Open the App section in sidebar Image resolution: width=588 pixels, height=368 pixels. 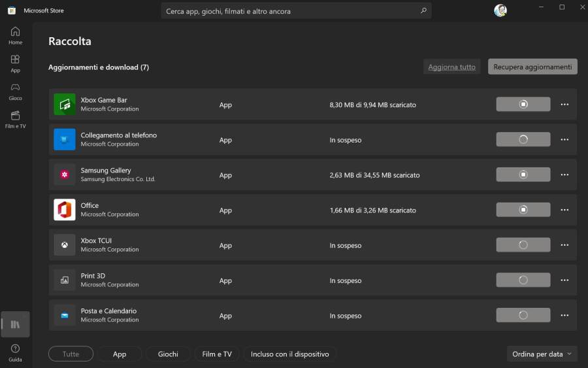[15, 63]
